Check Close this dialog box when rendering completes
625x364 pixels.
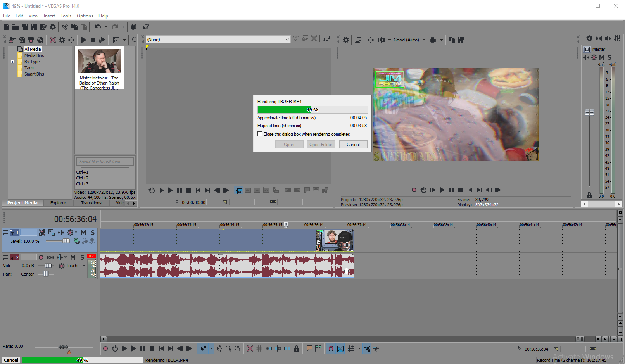coord(260,134)
